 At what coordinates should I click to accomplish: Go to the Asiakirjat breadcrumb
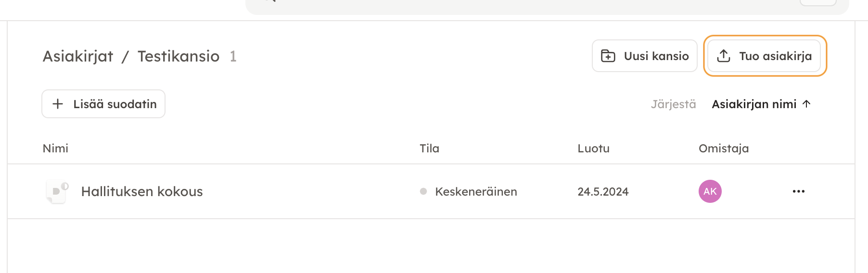click(78, 56)
